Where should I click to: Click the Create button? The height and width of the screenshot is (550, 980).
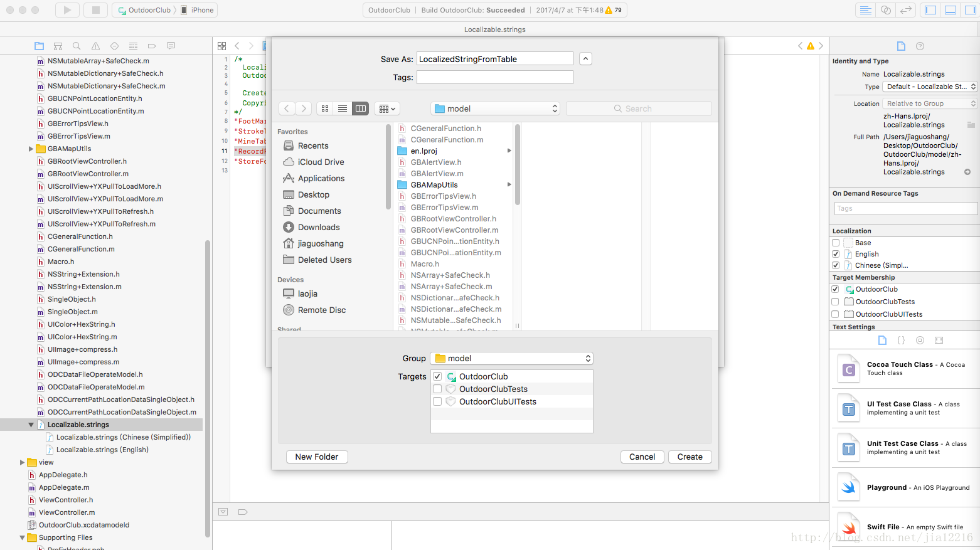pyautogui.click(x=690, y=457)
